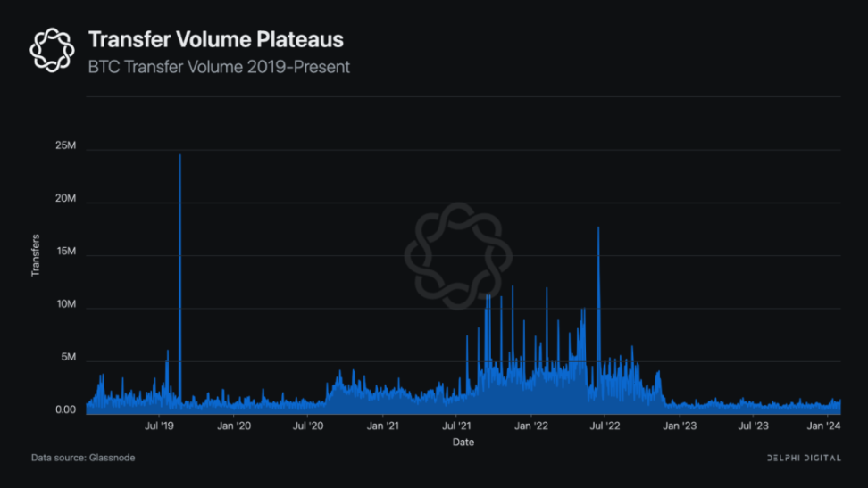Screen dimensions: 868x488
Task: Click the Jul '19 x-axis label
Action: [x=159, y=426]
